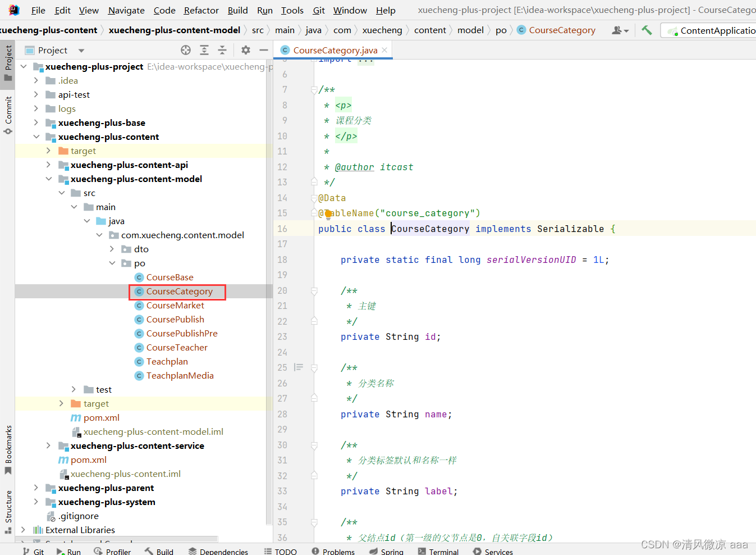Viewport: 756px width, 555px height.
Task: Click the serialVersionUID field name
Action: [531, 260]
